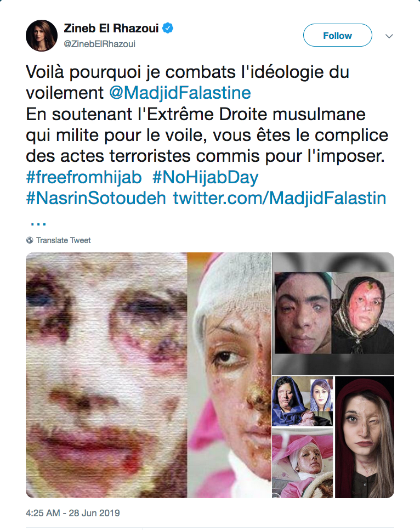Expand the tweet options chevron menu
The height and width of the screenshot is (530, 420).
(x=389, y=36)
